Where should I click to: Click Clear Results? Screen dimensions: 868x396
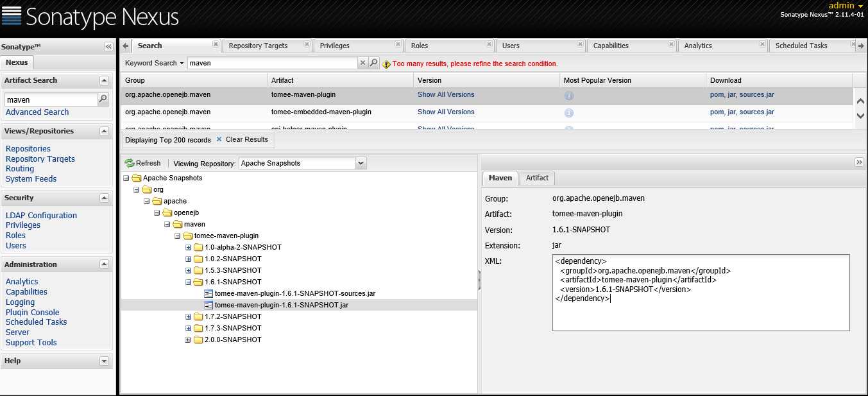(242, 139)
